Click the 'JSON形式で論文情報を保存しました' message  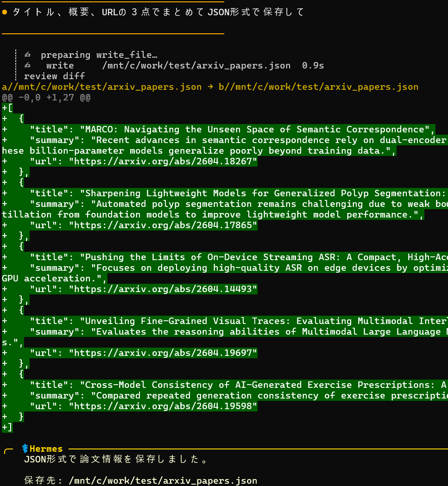(x=116, y=460)
